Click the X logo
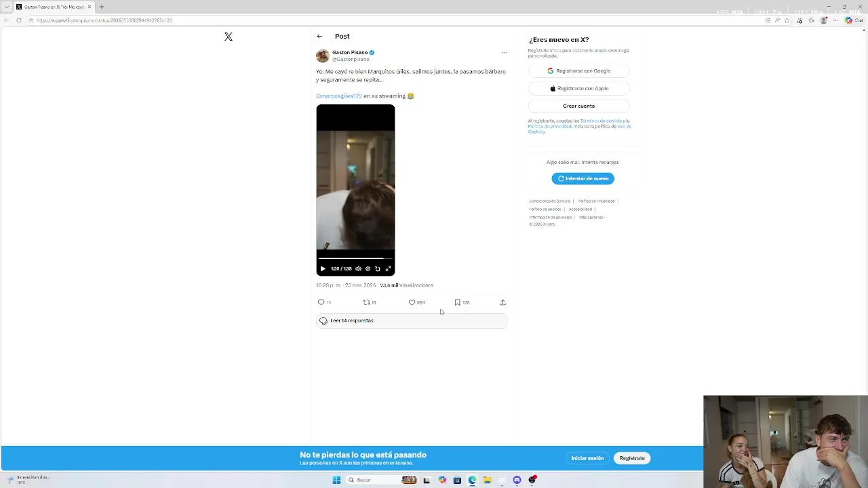Image resolution: width=868 pixels, height=488 pixels. point(229,37)
